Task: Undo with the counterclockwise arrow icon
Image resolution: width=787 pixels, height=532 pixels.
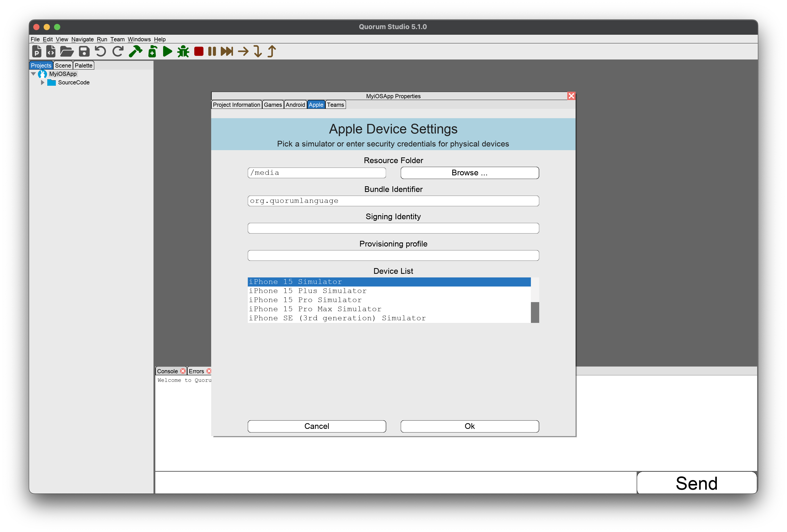Action: (x=100, y=51)
